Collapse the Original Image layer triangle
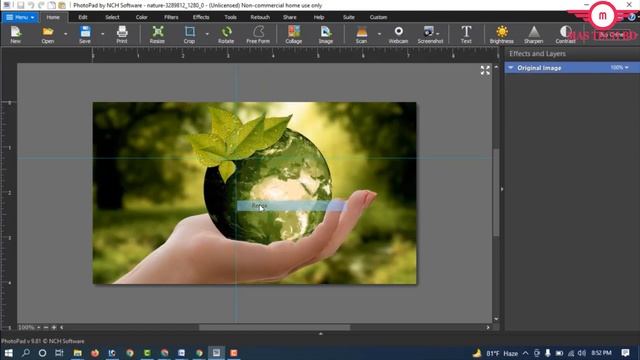640x360 pixels. point(511,68)
